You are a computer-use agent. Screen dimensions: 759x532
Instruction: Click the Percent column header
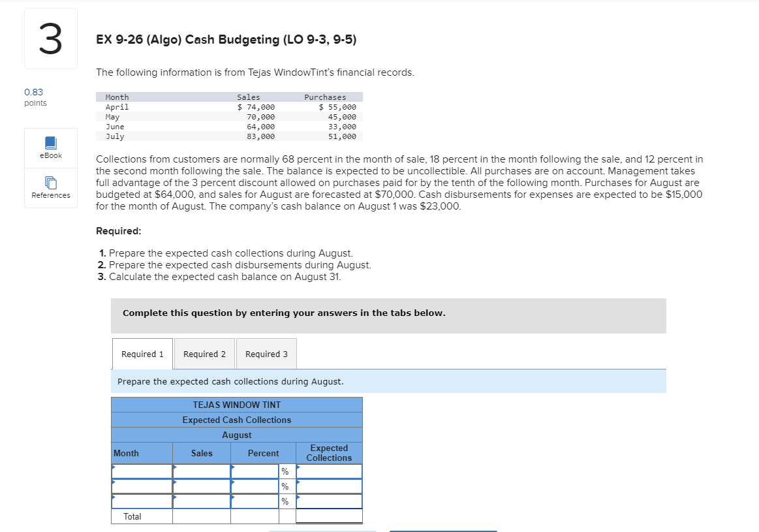click(x=263, y=453)
